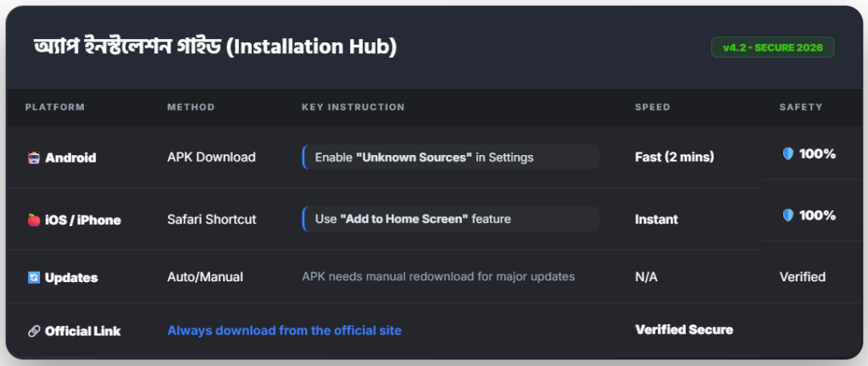Click the shield icon in iOS row
Screen dimensions: 868x366
click(x=787, y=216)
